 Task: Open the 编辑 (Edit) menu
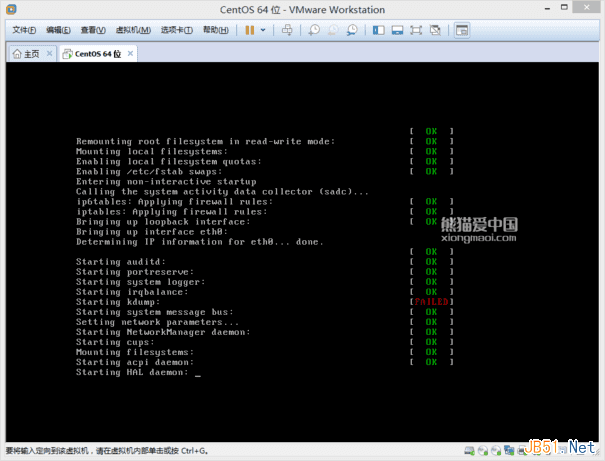(58, 30)
